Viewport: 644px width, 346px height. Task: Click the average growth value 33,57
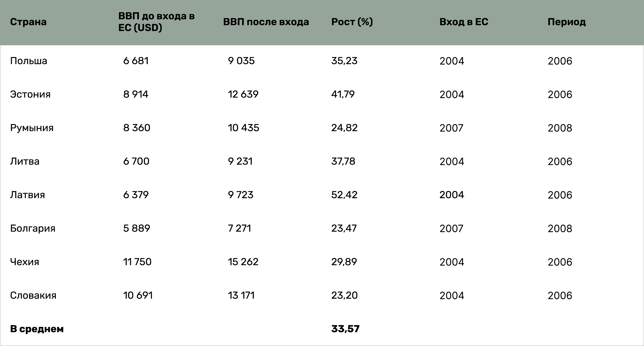click(x=345, y=329)
